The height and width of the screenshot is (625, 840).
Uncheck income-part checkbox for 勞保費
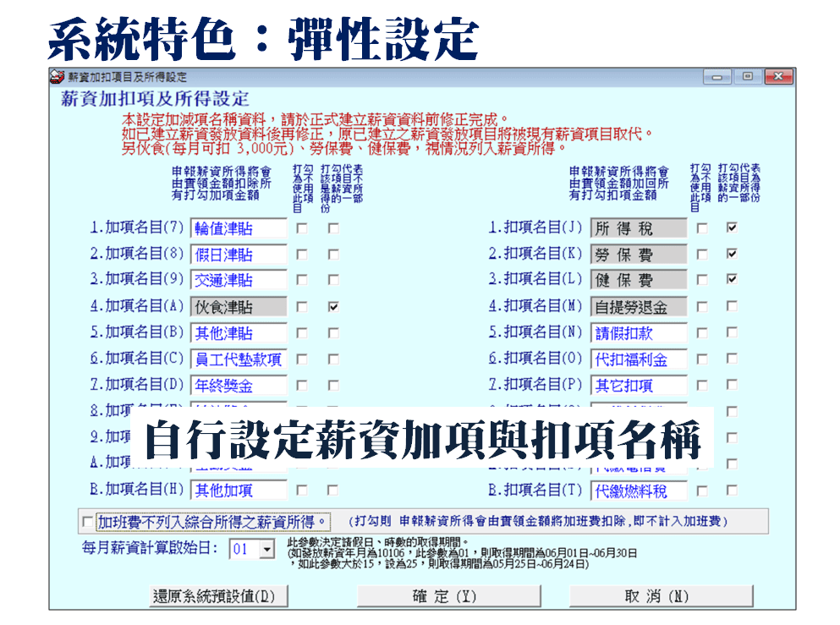pos(732,254)
